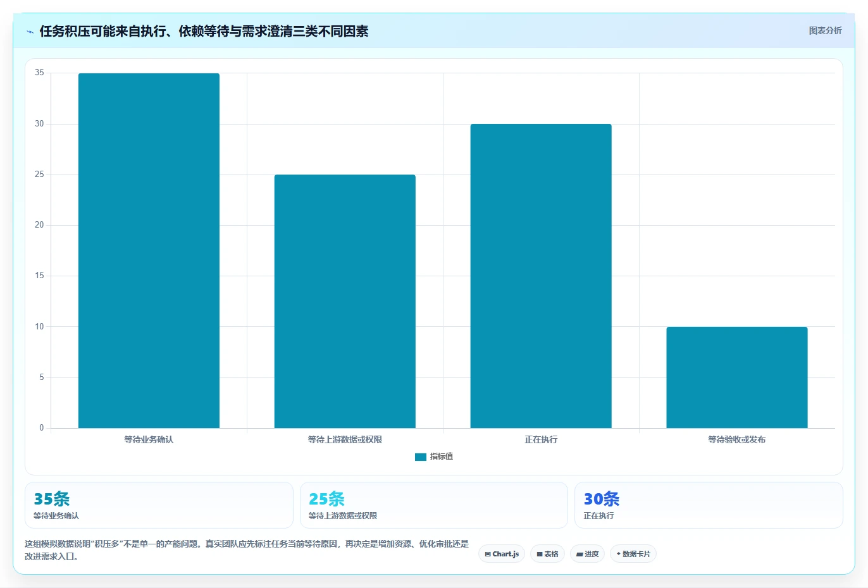The height and width of the screenshot is (588, 868).
Task: Select the Chart.js tag chip
Action: click(x=502, y=554)
